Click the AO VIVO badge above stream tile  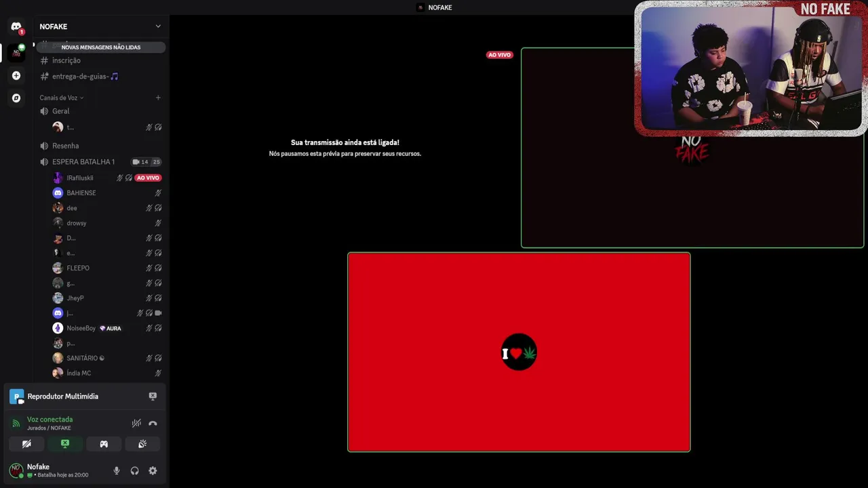499,55
